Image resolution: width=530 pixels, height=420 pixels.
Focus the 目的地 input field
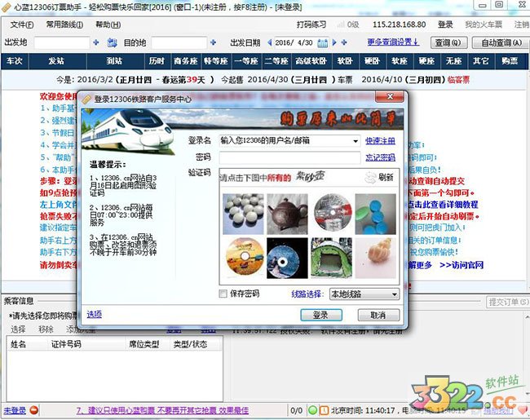coord(179,43)
